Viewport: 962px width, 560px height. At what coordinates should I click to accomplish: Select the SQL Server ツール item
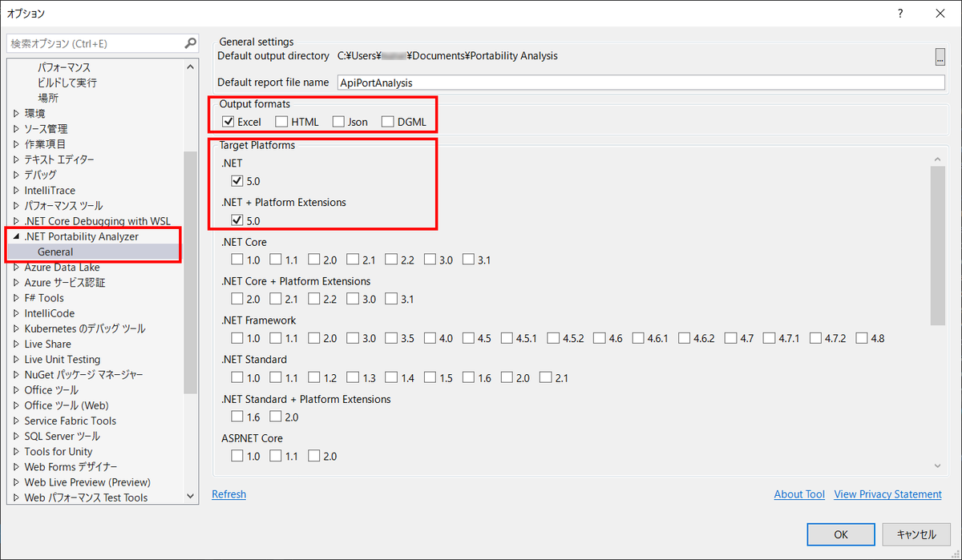click(63, 437)
